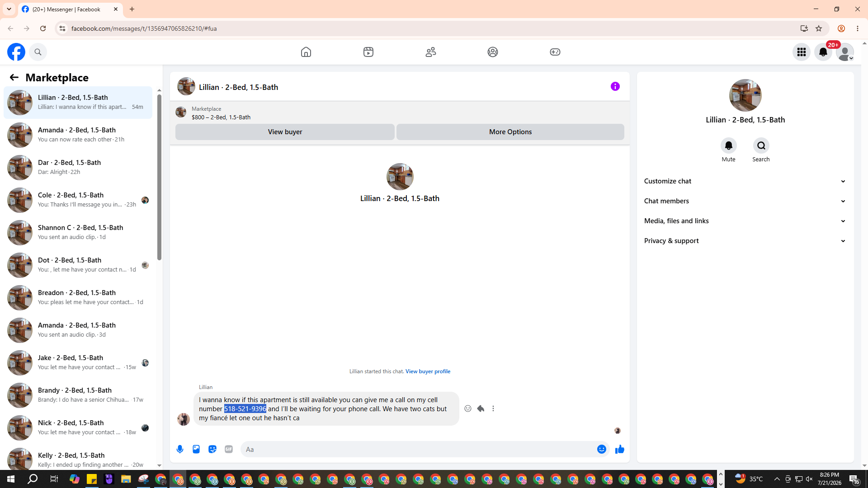Open Shannon C's chat

pyautogui.click(x=78, y=233)
